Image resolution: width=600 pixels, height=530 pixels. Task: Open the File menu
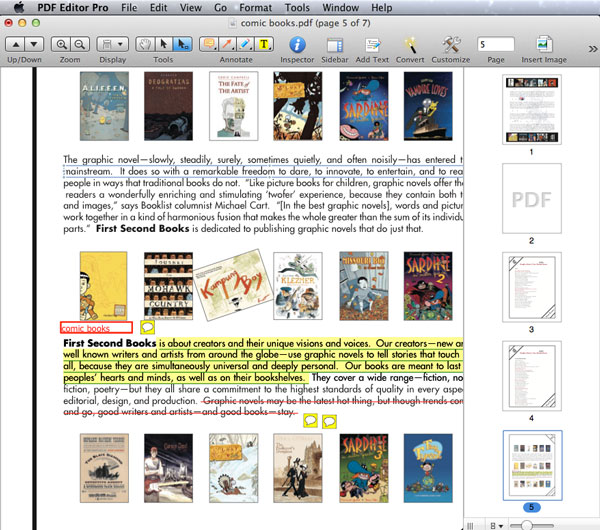coord(129,8)
